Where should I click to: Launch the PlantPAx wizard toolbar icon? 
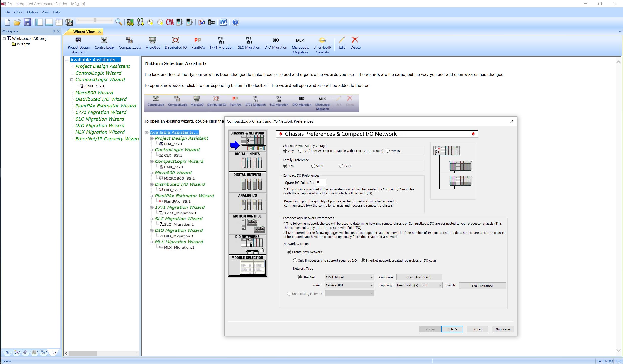(x=198, y=43)
